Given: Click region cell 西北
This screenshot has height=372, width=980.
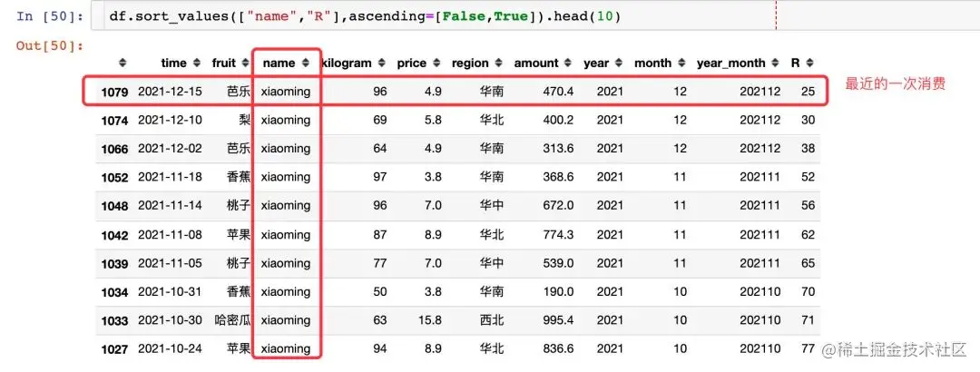Looking at the screenshot, I should (x=491, y=320).
